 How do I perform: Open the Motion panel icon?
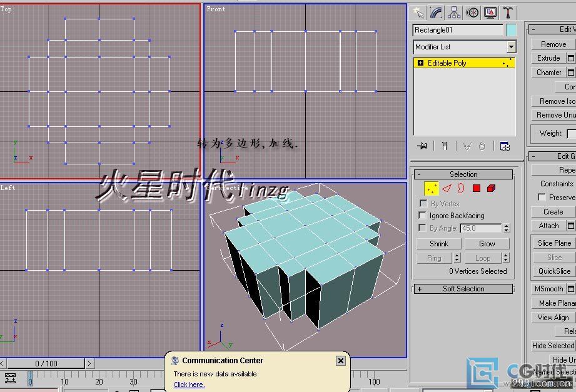[x=473, y=13]
